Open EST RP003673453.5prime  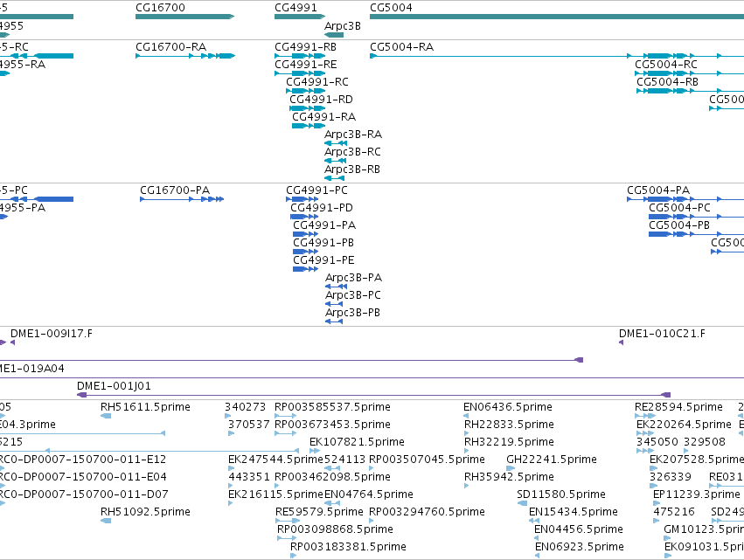286,433
